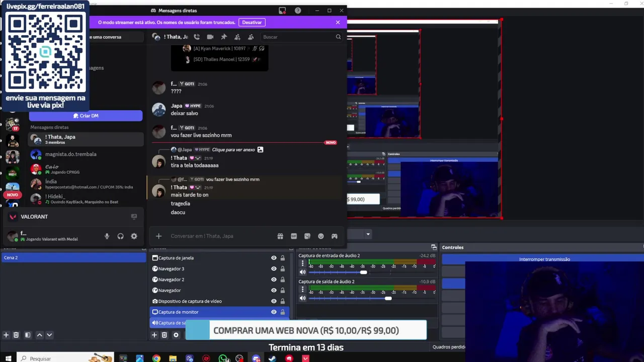Open the emoji picker
Viewport: 644px width, 362px height.
click(321, 236)
